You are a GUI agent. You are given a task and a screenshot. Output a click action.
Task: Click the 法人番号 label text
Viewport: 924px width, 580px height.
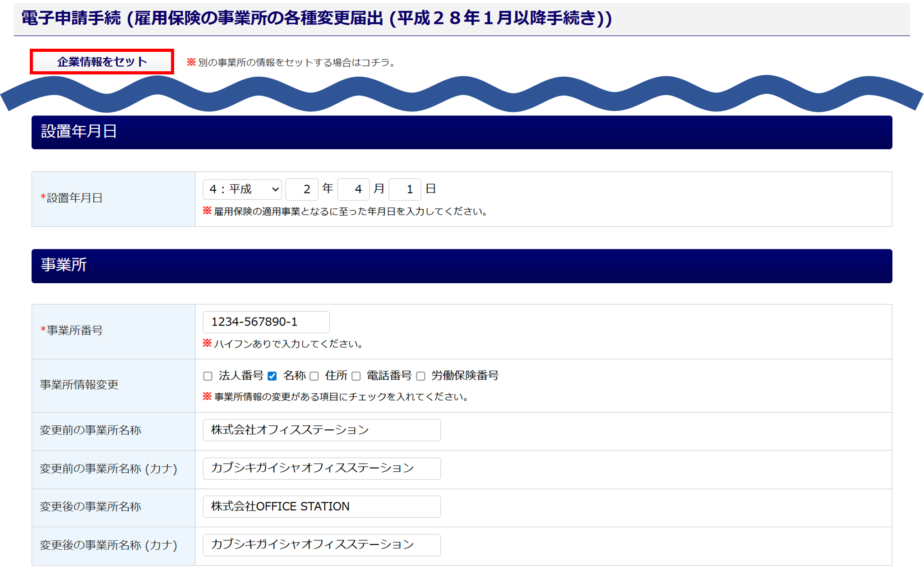(x=241, y=376)
